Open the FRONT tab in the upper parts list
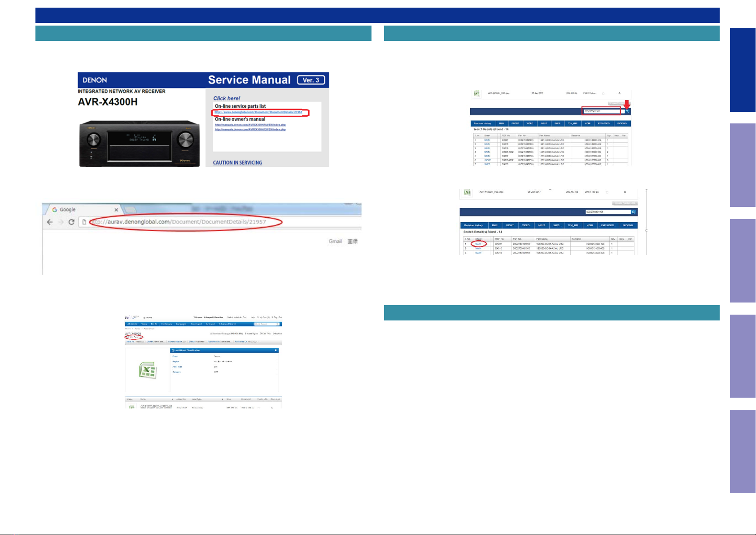Image resolution: width=756 pixels, height=535 pixels. pyautogui.click(x=515, y=123)
